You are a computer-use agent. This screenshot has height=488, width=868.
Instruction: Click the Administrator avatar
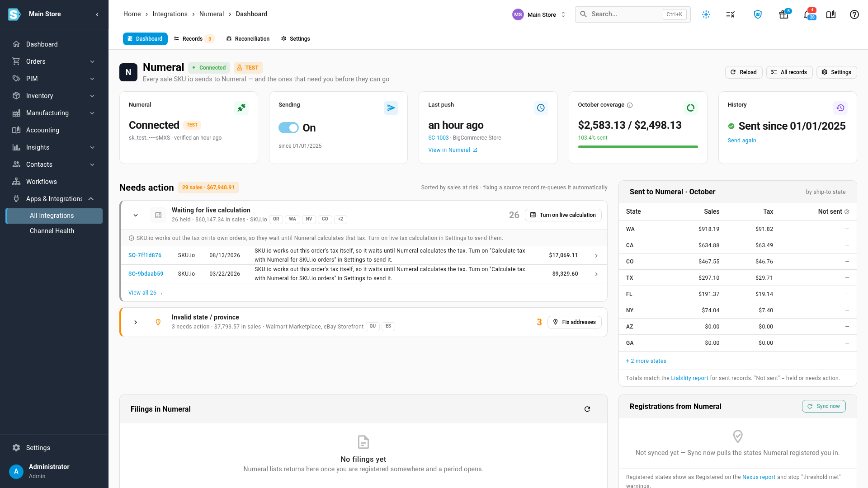(x=16, y=471)
